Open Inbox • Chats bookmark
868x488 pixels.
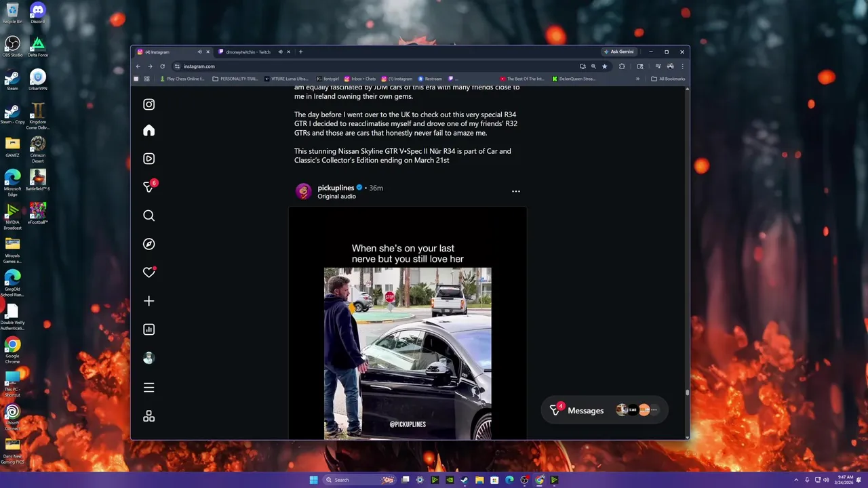click(360, 79)
